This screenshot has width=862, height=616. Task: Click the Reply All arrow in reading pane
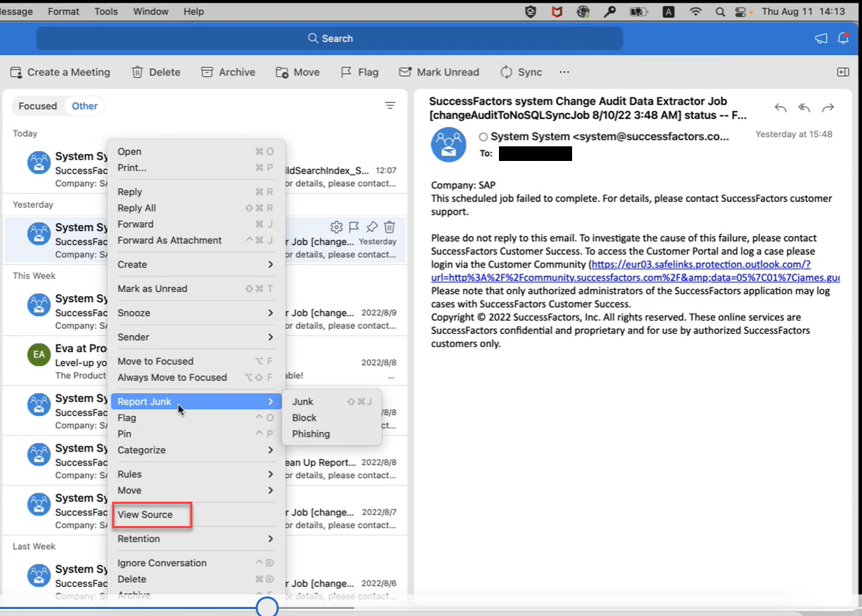(804, 108)
